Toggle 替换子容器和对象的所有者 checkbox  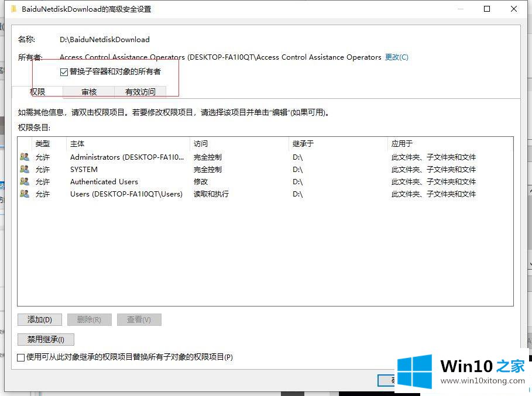coord(64,72)
